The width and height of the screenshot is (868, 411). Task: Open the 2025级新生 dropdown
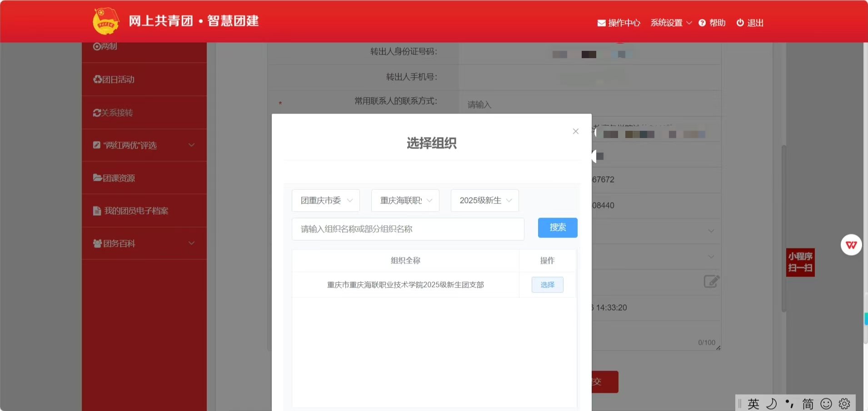click(x=484, y=201)
